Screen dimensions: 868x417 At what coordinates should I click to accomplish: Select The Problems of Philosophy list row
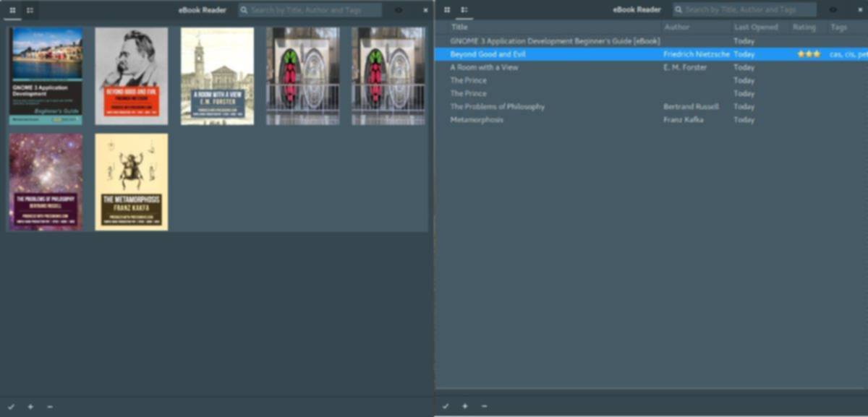pos(498,107)
